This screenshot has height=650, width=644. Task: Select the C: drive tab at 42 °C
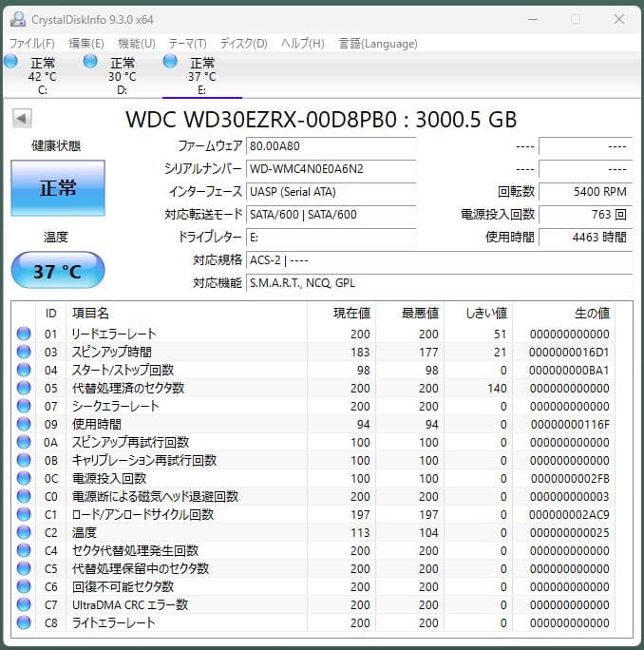click(x=42, y=75)
